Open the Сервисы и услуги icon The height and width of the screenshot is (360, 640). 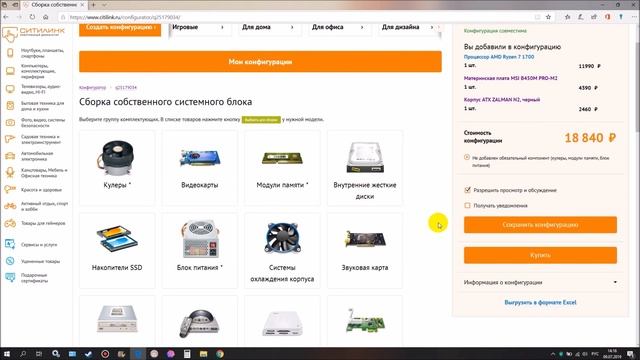(10, 244)
